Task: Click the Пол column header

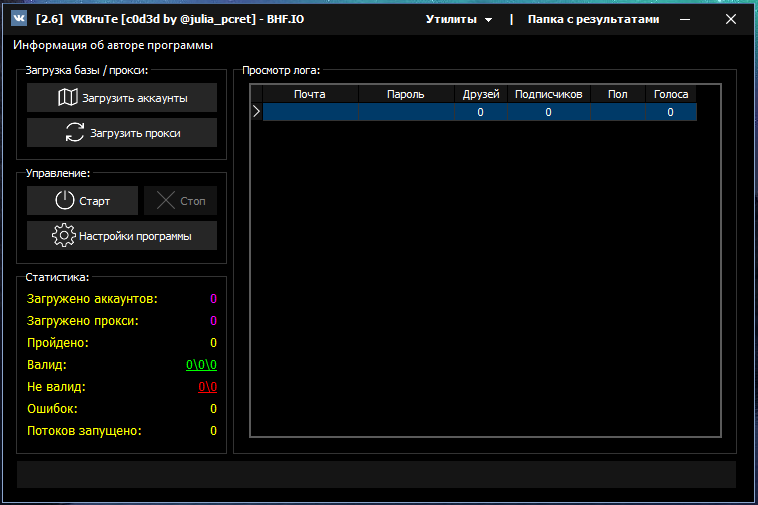Action: coord(618,94)
